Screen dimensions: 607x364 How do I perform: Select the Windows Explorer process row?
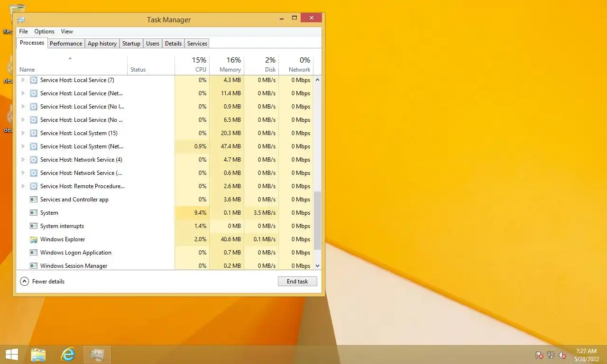point(165,239)
